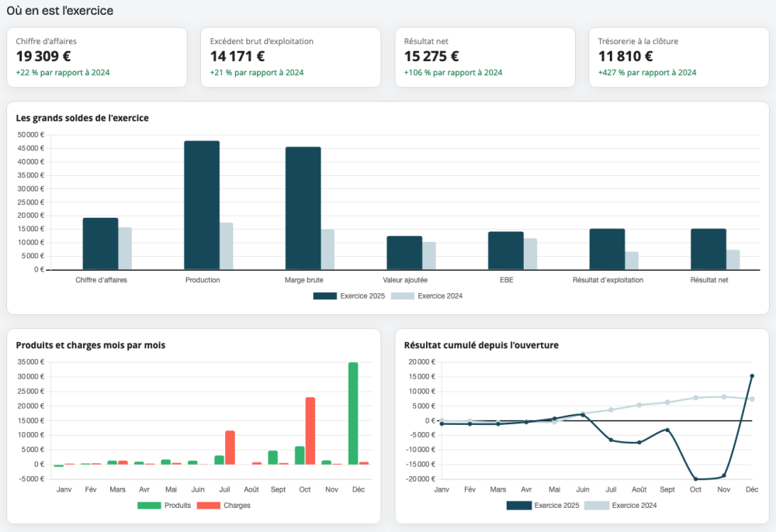Image resolution: width=776 pixels, height=532 pixels.
Task: Click Exercice 2025 swatch in résultat cumulé legend
Action: (518, 506)
